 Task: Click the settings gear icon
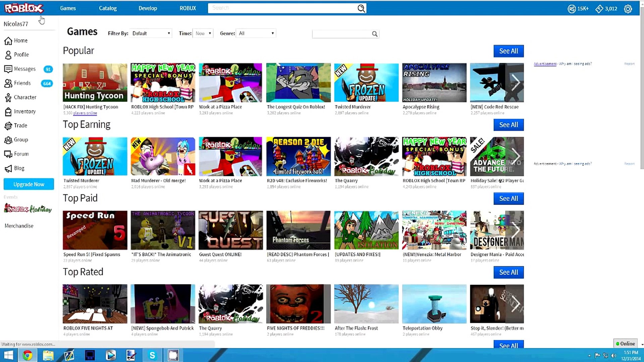[x=628, y=9]
